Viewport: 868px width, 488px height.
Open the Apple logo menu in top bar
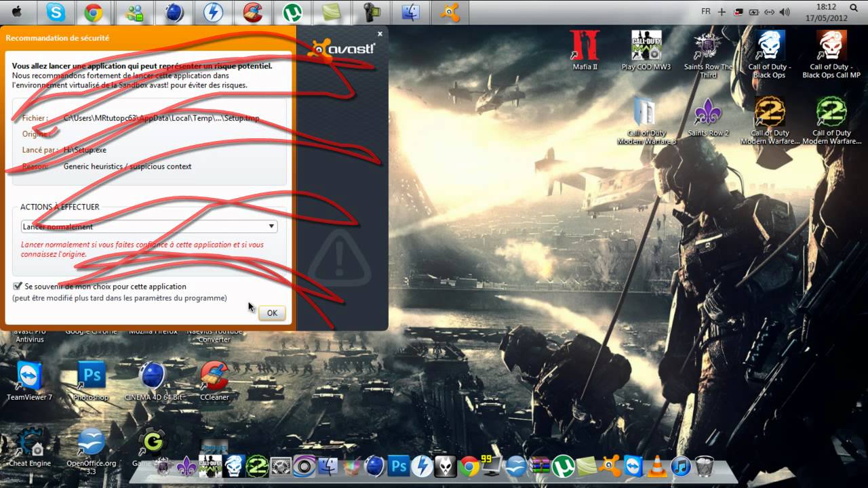click(x=16, y=12)
